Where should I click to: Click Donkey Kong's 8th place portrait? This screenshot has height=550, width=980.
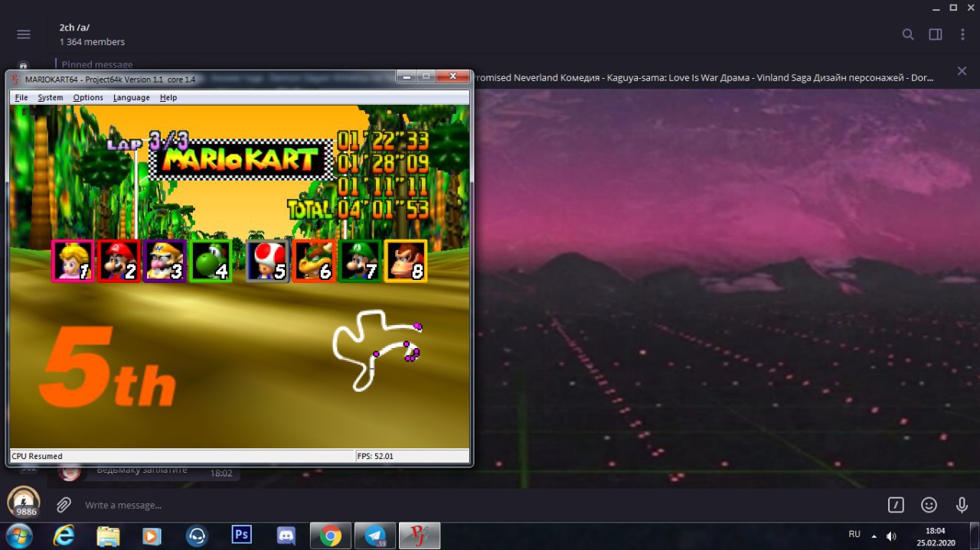[406, 261]
